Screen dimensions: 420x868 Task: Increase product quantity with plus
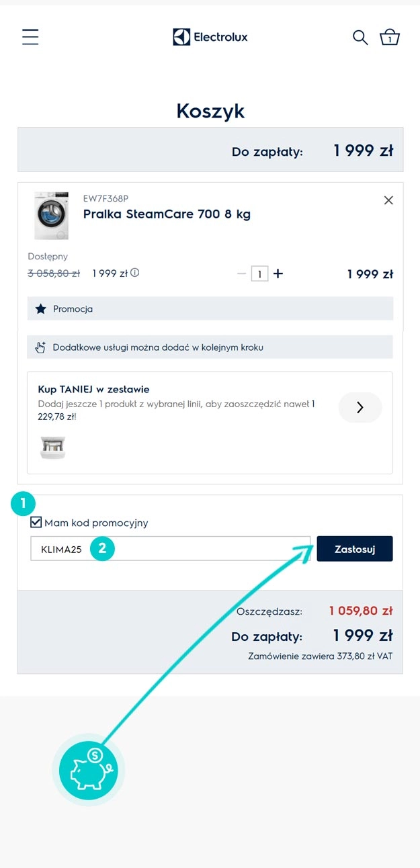point(278,273)
